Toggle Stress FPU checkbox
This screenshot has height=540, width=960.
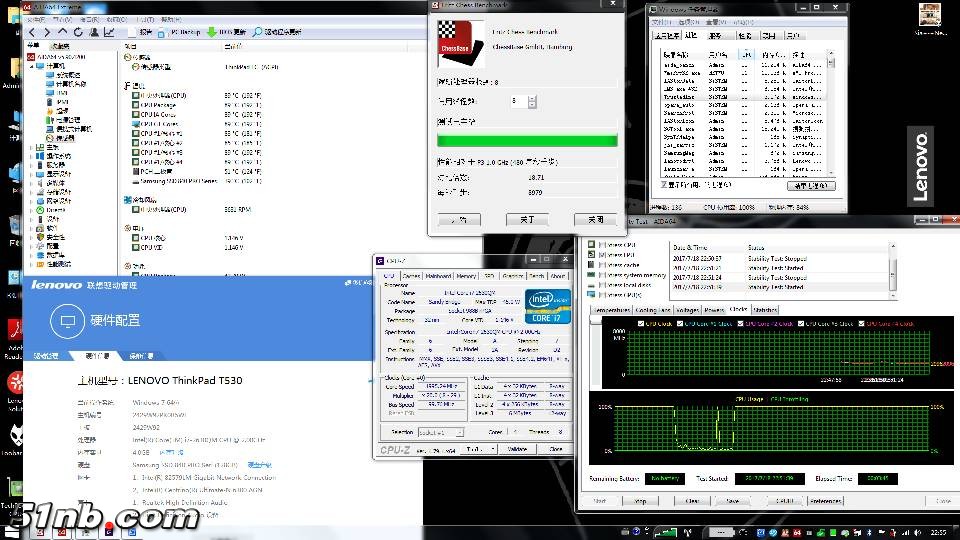602,254
